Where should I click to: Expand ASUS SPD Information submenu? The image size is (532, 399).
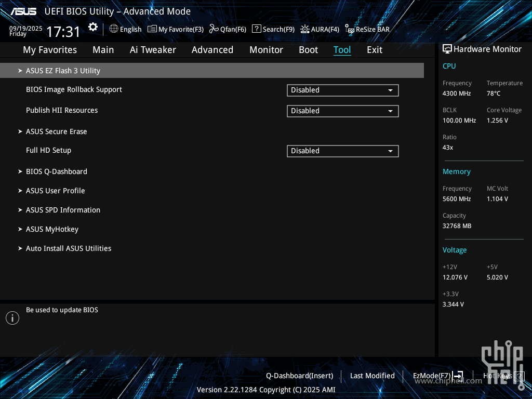63,210
